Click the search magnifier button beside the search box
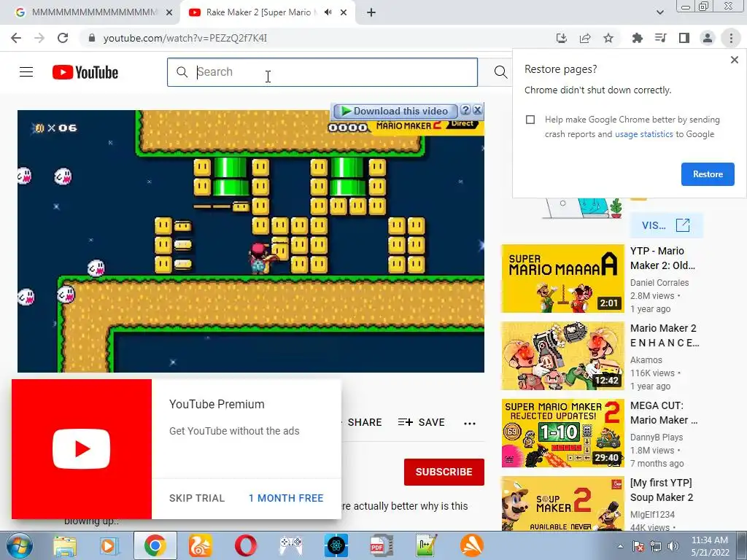Viewport: 747px width, 560px height. coord(500,72)
